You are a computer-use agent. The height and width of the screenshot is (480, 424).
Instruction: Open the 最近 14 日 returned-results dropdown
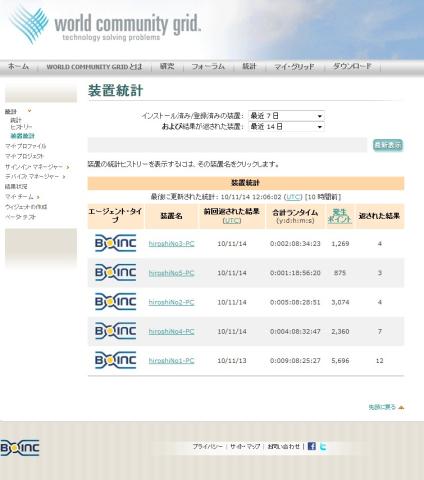pos(286,127)
